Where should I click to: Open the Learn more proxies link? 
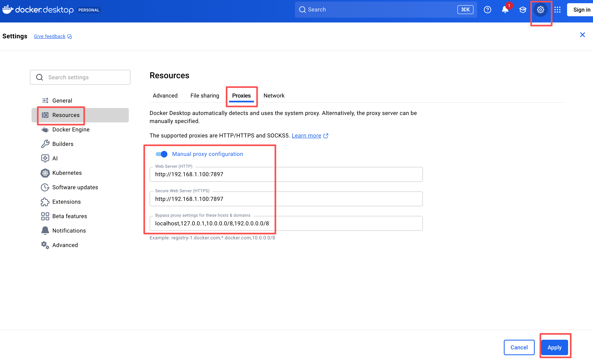[x=306, y=135]
